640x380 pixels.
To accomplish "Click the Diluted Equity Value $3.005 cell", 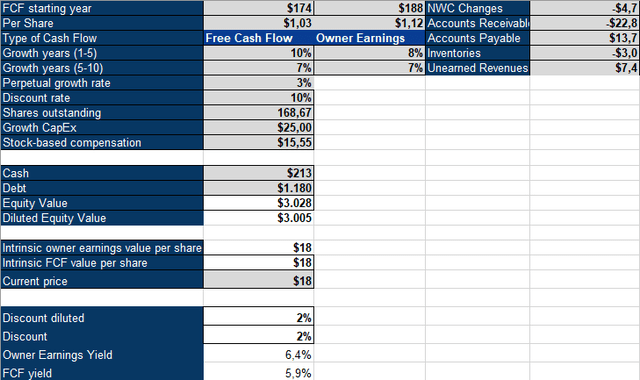I will pyautogui.click(x=258, y=218).
